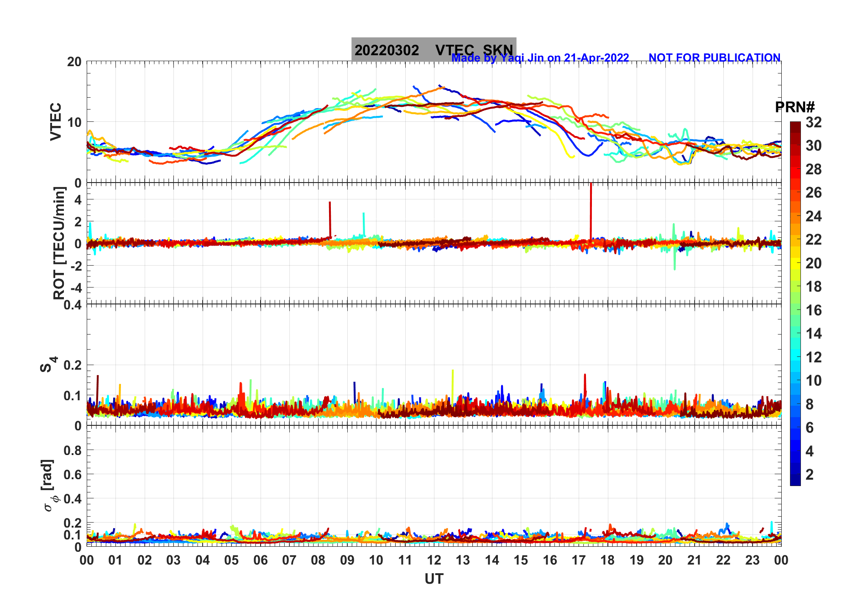Click the "Made by Yaqi Jin on 21-Apr-2022" credit
The height and width of the screenshot is (607, 868).
[x=540, y=58]
